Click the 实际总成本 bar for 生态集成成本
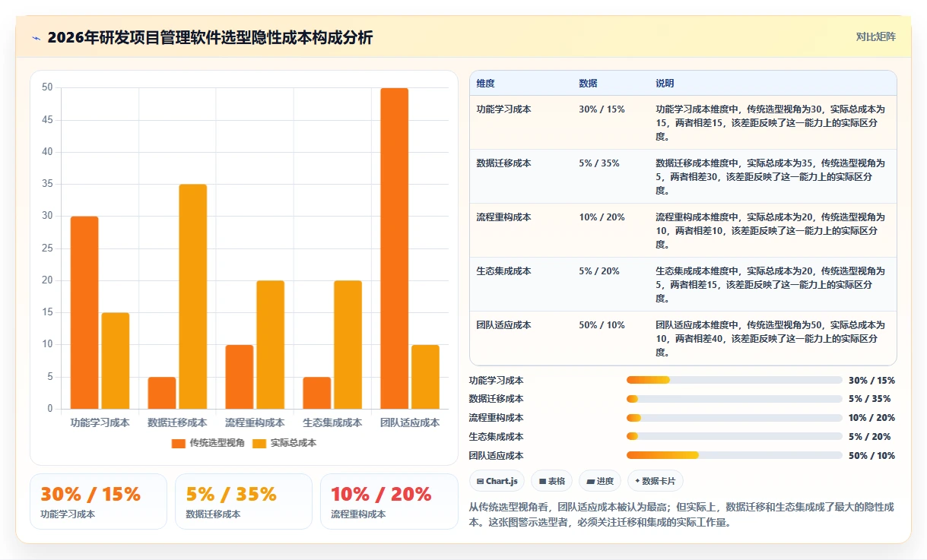Image resolution: width=927 pixels, height=560 pixels. pyautogui.click(x=348, y=345)
